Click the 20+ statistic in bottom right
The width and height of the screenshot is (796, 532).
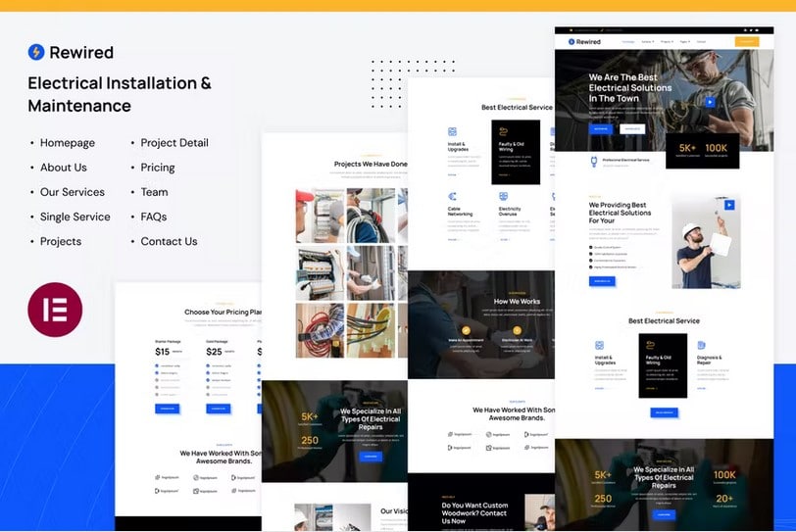point(724,499)
